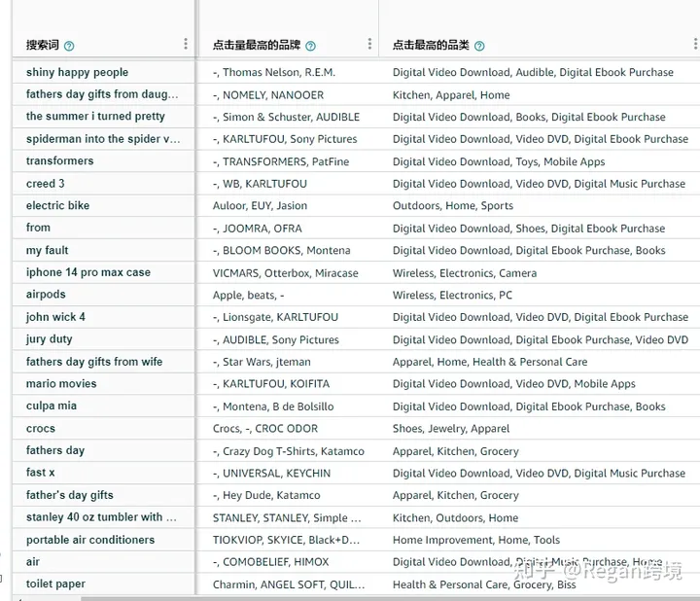
Task: Click brand cell 'Apple, beats, -'
Action: (x=248, y=295)
